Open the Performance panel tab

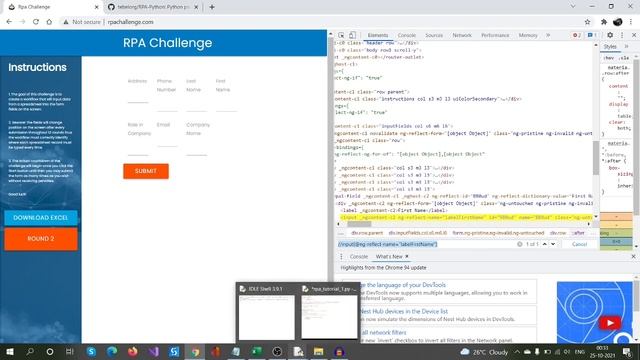point(495,36)
